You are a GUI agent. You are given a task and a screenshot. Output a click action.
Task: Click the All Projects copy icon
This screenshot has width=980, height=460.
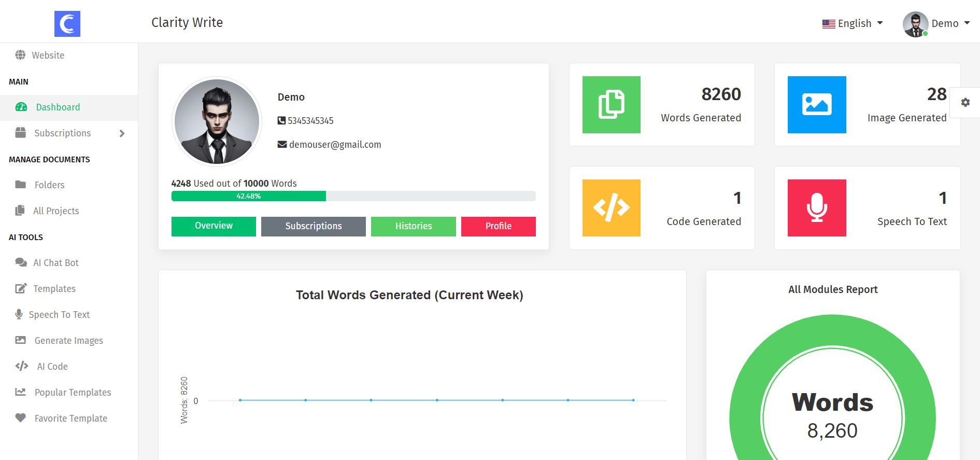point(20,211)
